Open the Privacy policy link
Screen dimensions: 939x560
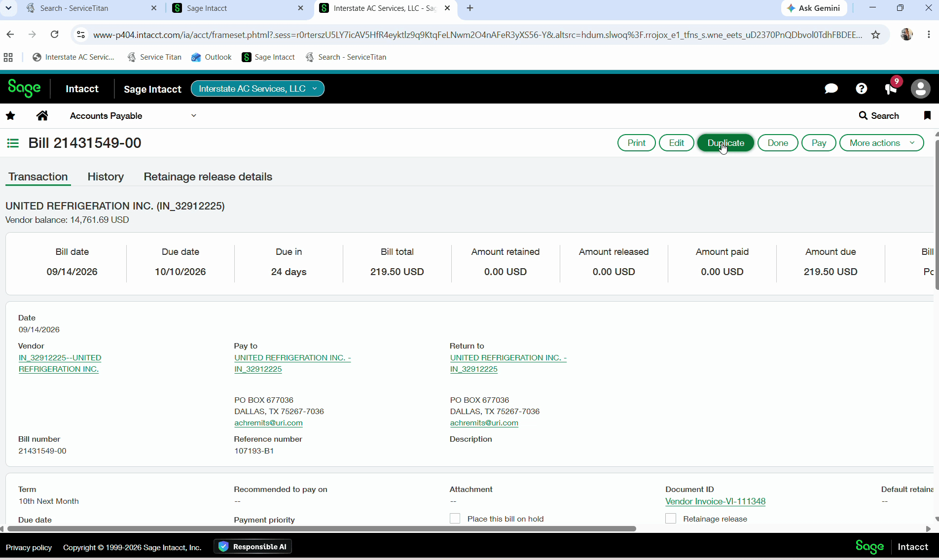coord(29,547)
